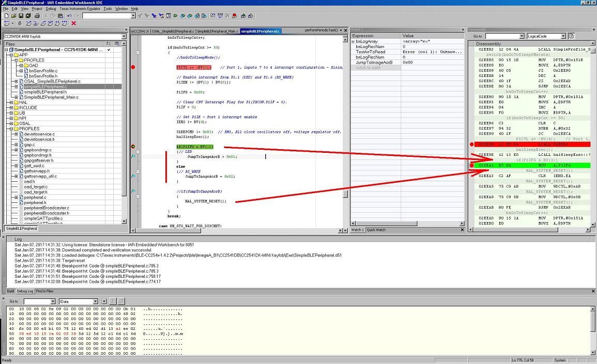The image size is (597, 364).
Task: Open the CC2541DK-MINI Keyfob configuration dropdown
Action: point(124,37)
